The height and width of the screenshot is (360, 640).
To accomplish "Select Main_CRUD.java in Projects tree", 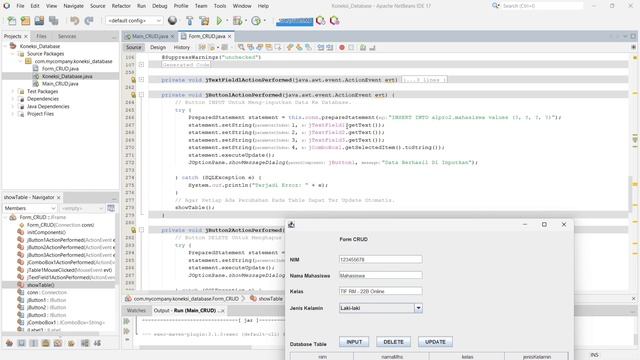I will (60, 84).
